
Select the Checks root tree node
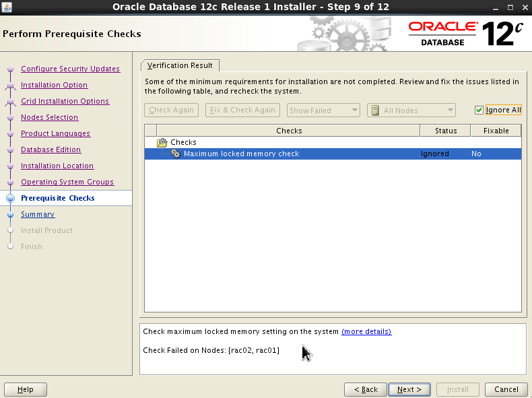[183, 142]
